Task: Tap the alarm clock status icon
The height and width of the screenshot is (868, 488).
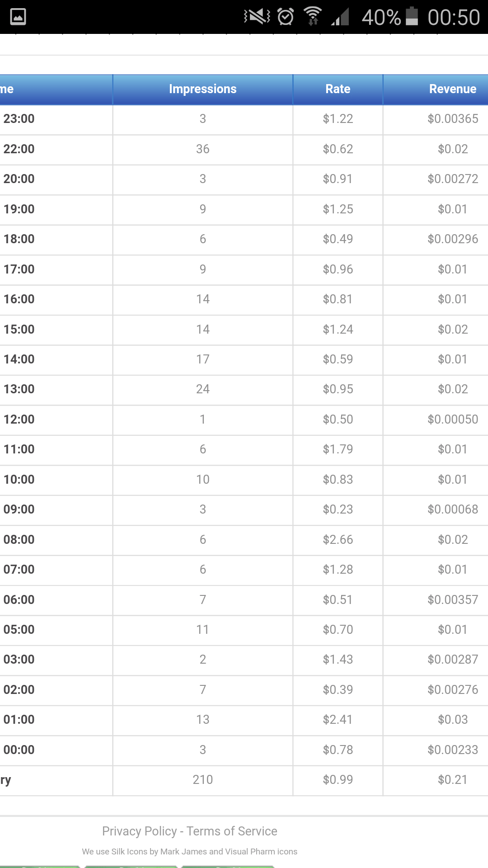Action: point(286,17)
